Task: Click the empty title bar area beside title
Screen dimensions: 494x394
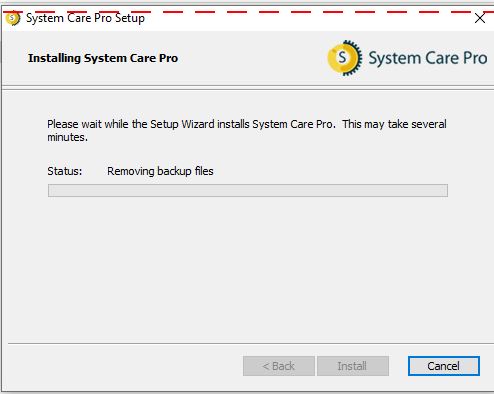Action: click(x=300, y=19)
